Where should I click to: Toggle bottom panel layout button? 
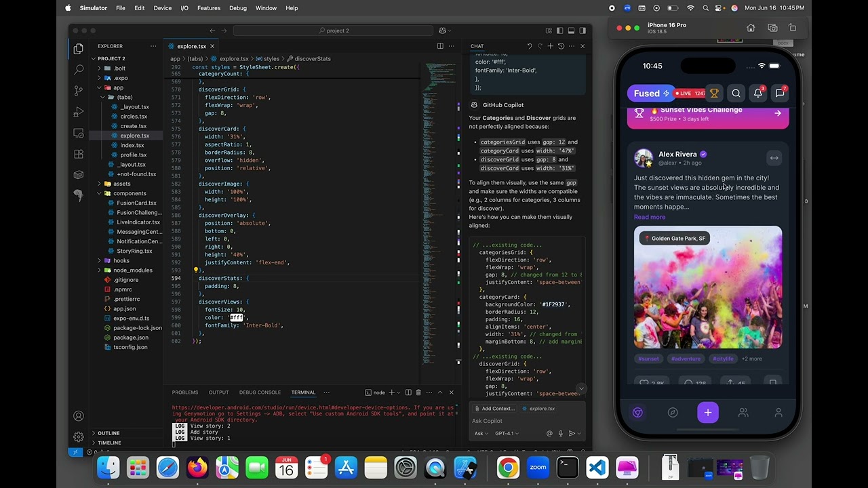[x=572, y=30]
